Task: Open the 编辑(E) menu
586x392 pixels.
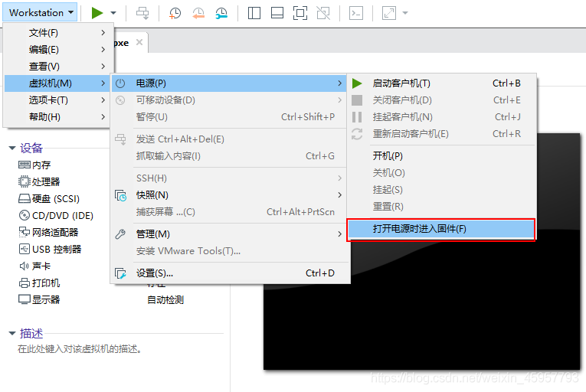Action: pos(59,49)
